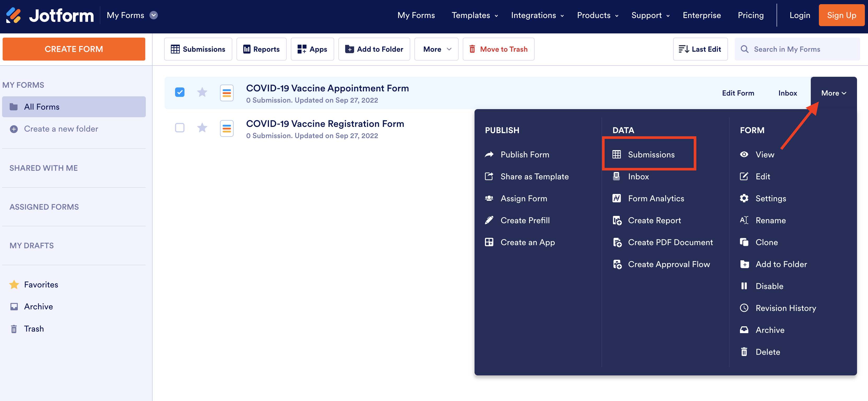Open the toolbar More dropdown
This screenshot has width=868, height=401.
[436, 49]
